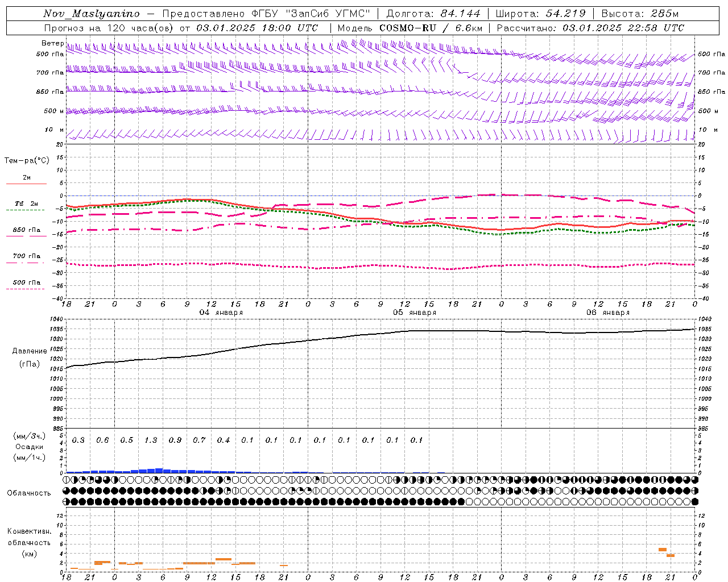This screenshot has width=728, height=582.
Task: Click the 'Высота: 285м' elevation text
Action: (640, 14)
